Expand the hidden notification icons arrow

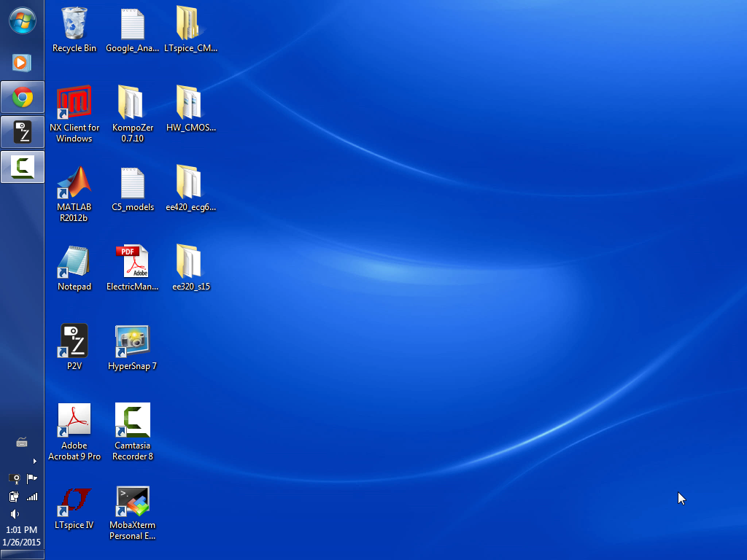point(34,461)
